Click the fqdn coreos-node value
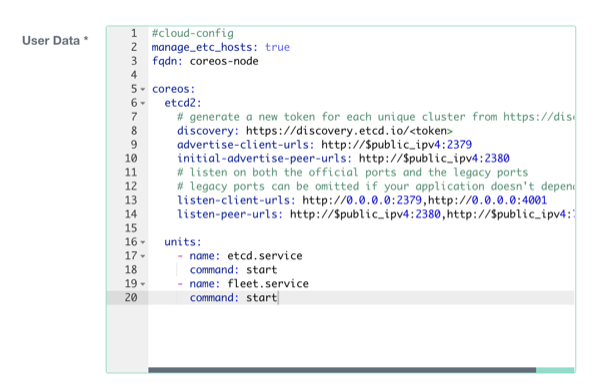600x392 pixels. click(x=224, y=61)
